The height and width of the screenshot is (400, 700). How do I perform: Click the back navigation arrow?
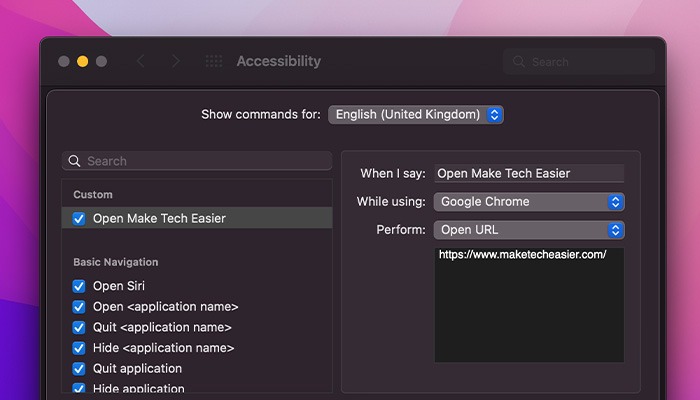point(141,61)
